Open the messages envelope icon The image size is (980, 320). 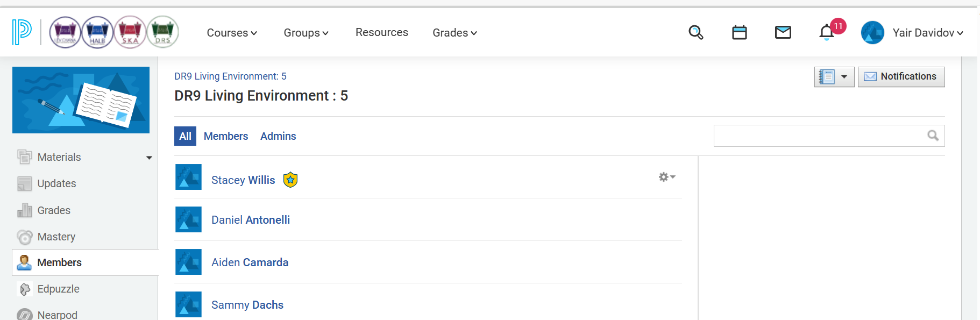coord(783,32)
